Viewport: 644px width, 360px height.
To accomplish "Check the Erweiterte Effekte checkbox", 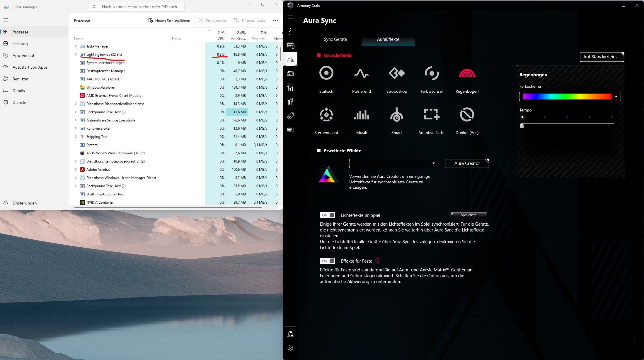I will [319, 151].
